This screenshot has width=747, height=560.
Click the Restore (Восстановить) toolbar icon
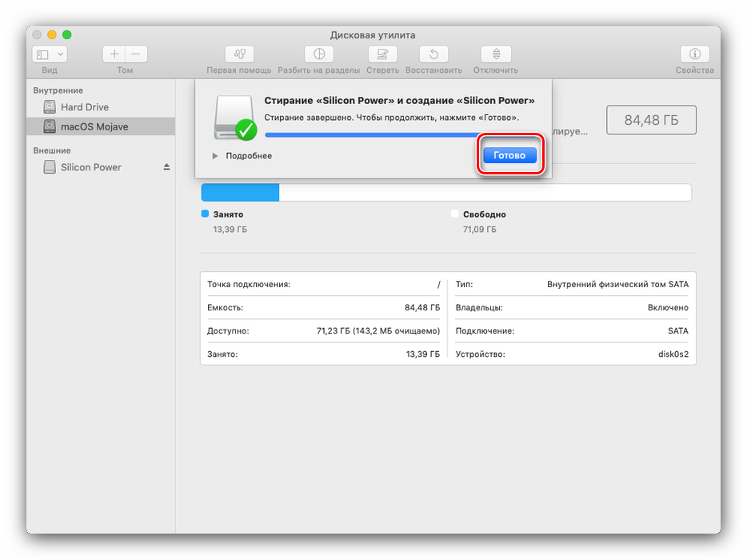click(x=433, y=54)
